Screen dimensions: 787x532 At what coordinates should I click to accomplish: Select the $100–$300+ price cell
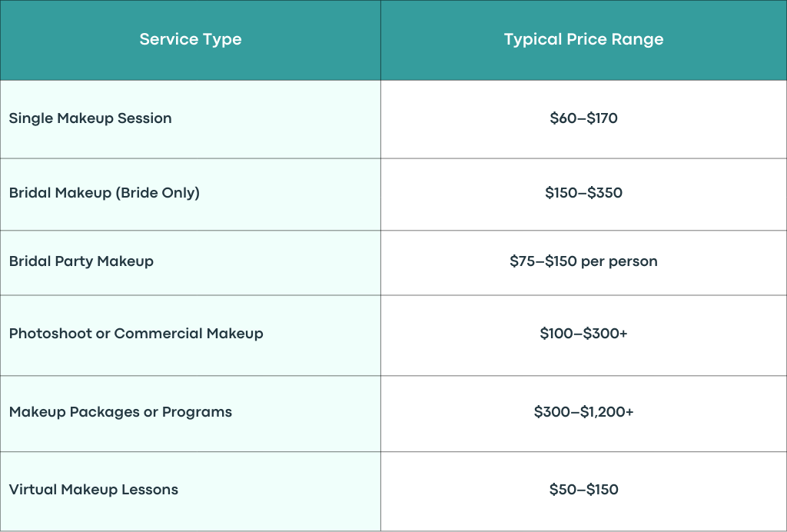[x=584, y=335]
